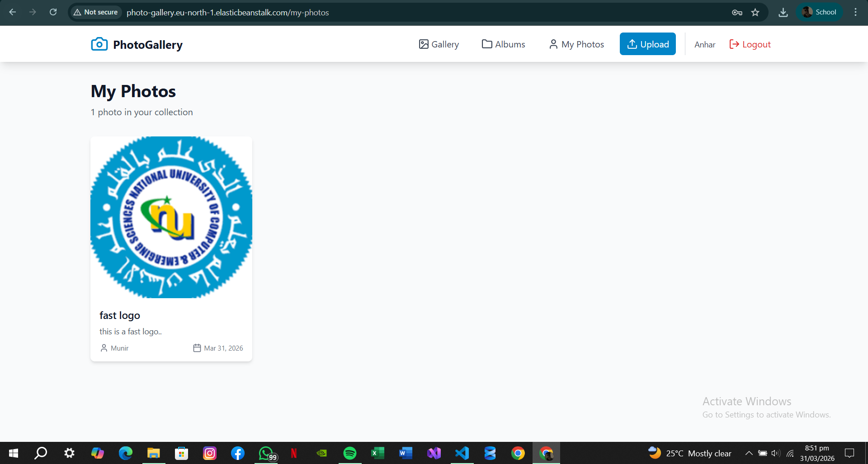
Task: Open the School browser profile
Action: [x=819, y=12]
